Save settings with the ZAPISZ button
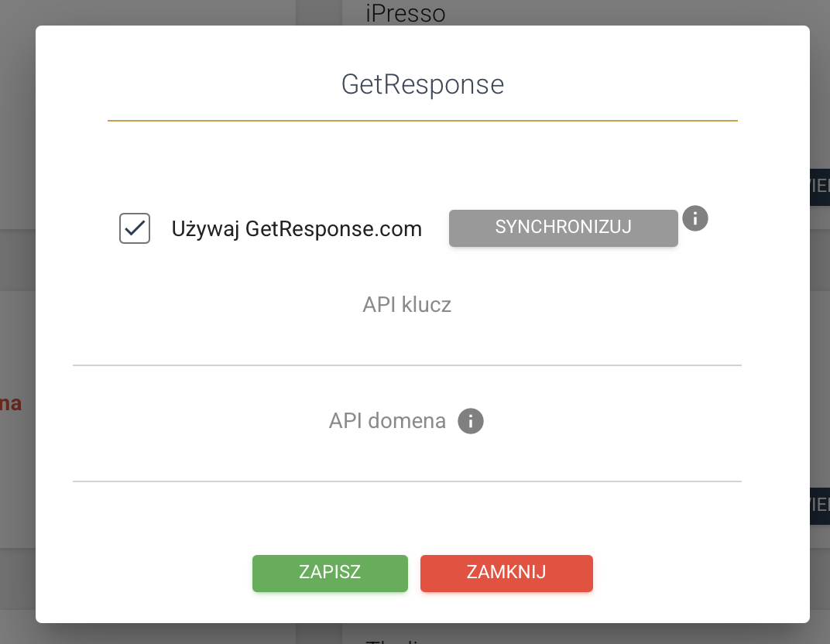The width and height of the screenshot is (830, 644). 330,573
